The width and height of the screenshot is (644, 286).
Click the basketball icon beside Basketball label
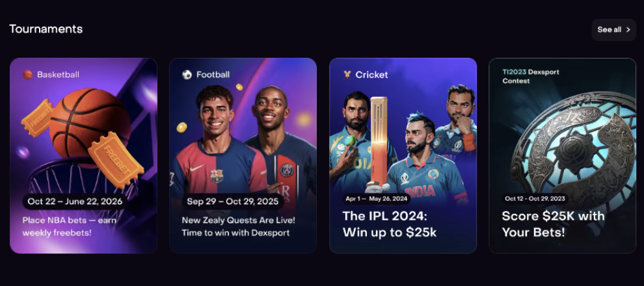[x=27, y=75]
